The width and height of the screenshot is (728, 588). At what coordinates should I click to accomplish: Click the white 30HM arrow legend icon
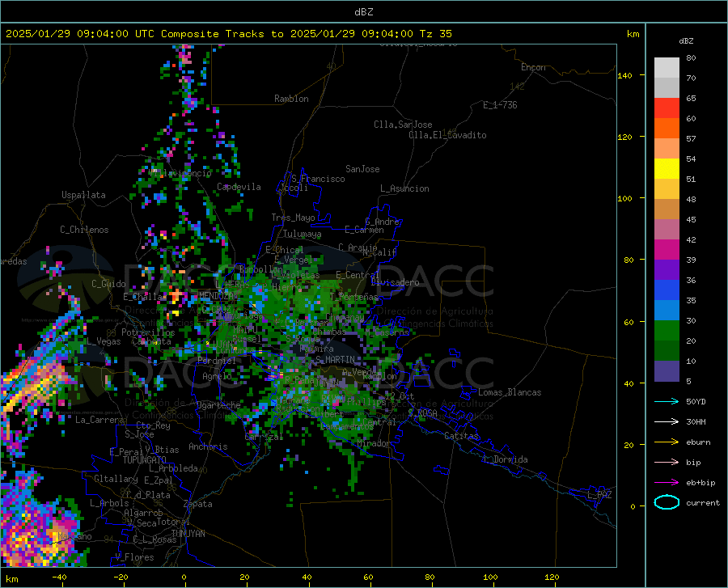667,421
